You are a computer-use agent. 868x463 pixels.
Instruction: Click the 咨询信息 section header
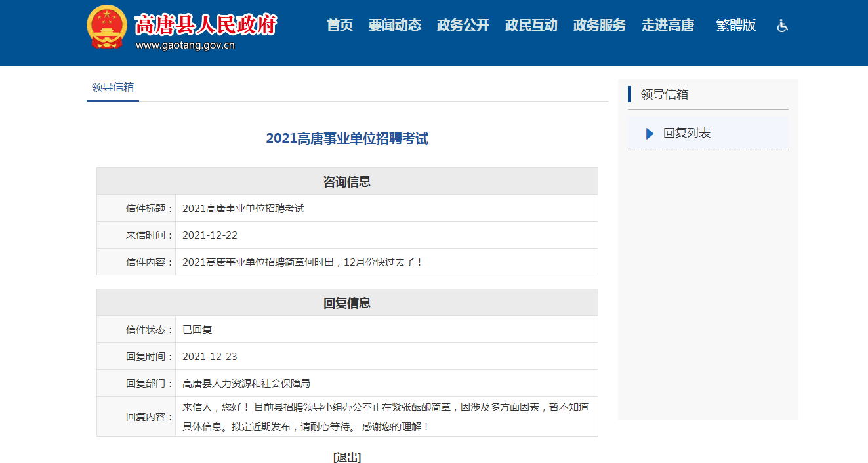347,182
